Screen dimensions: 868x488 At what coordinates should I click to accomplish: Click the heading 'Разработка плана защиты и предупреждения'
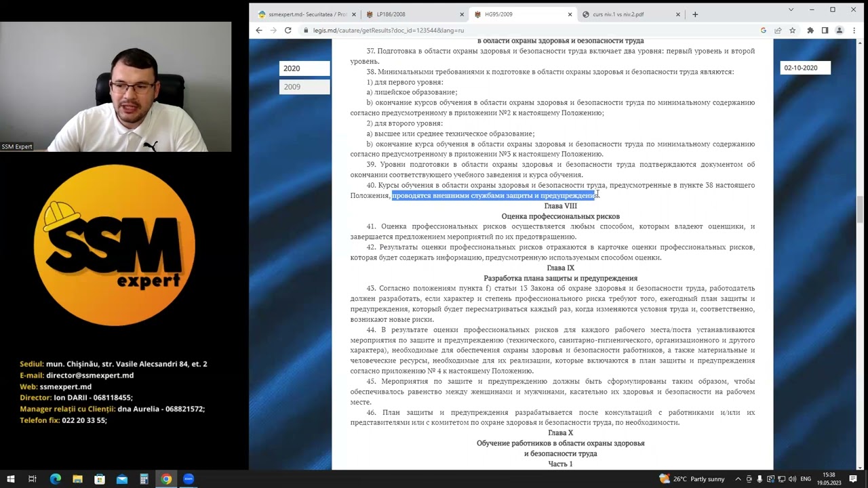coord(560,278)
